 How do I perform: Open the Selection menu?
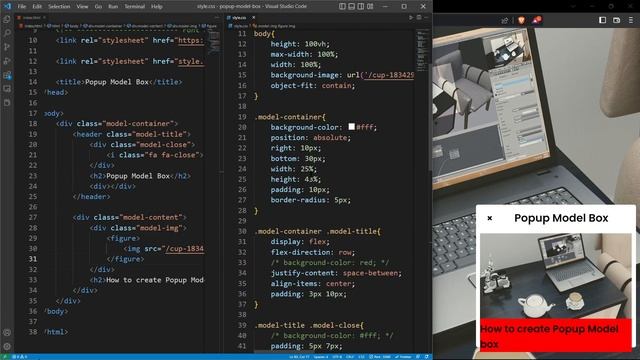tap(59, 7)
